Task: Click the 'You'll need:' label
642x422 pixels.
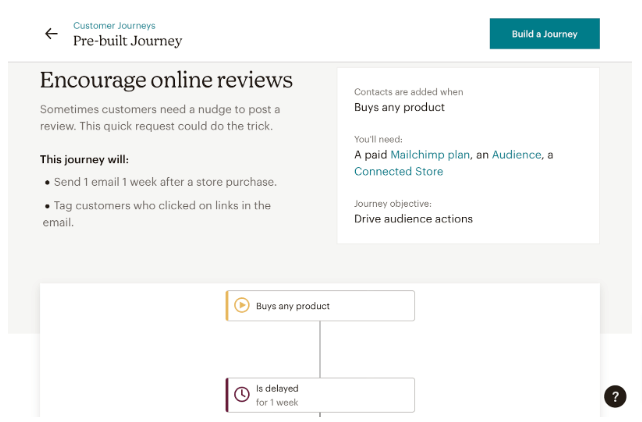Action: 378,140
